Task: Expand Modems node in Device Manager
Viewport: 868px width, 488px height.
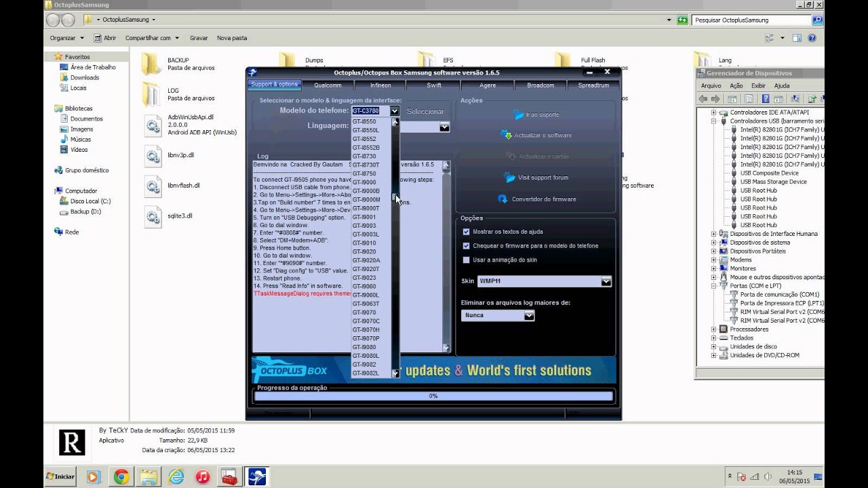Action: coord(713,260)
